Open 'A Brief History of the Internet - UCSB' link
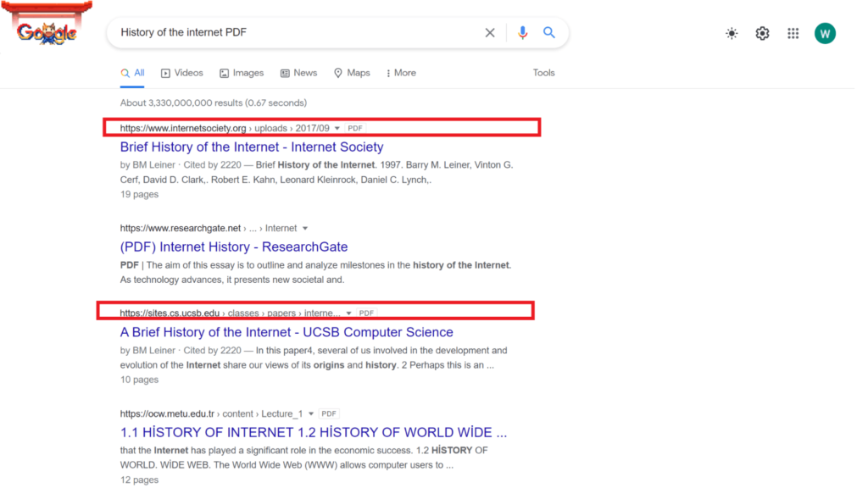 [287, 332]
